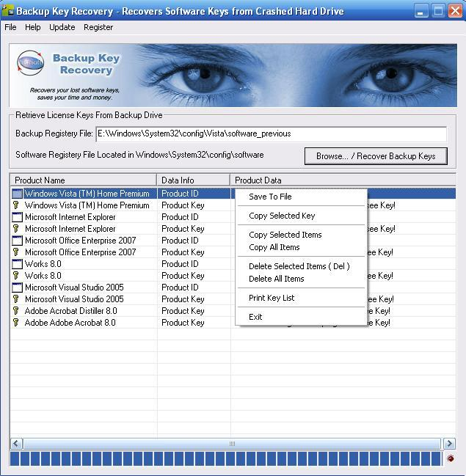This screenshot has width=466, height=476.
Task: Click the key icon beside Windows Vista Home Premium Product Key
Action: tap(16, 205)
